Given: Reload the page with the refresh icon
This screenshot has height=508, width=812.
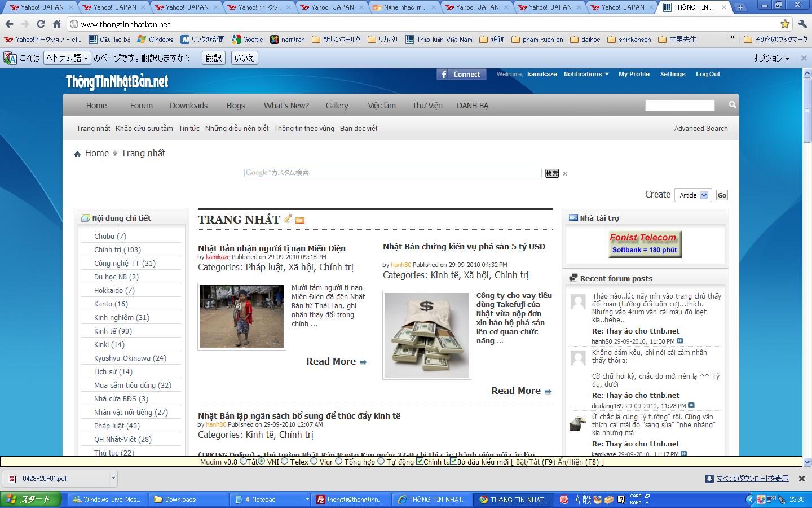Looking at the screenshot, I should tap(41, 24).
